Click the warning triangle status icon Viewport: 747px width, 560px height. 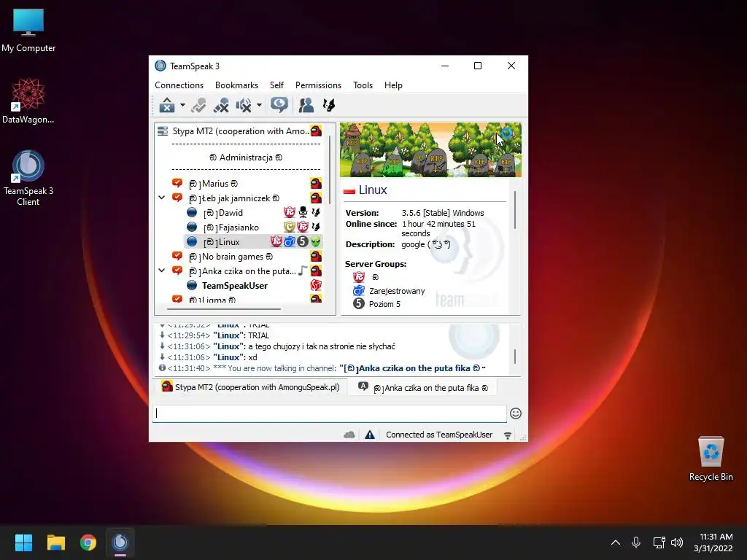pyautogui.click(x=370, y=435)
